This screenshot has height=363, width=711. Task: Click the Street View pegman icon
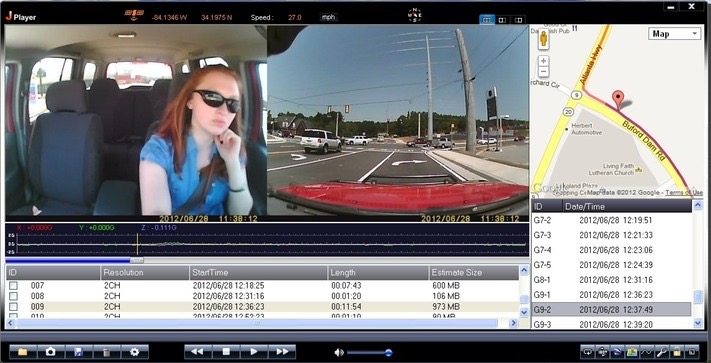(x=544, y=39)
